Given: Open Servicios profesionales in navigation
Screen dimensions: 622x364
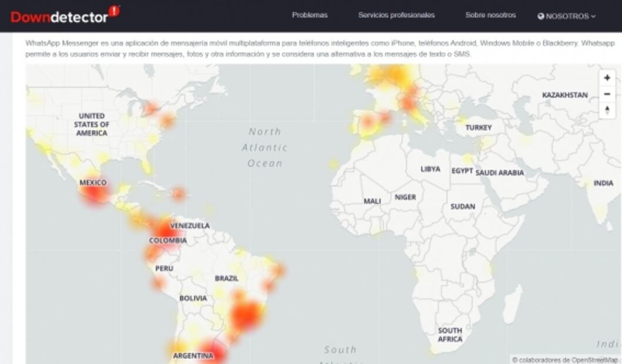Looking at the screenshot, I should [x=396, y=15].
